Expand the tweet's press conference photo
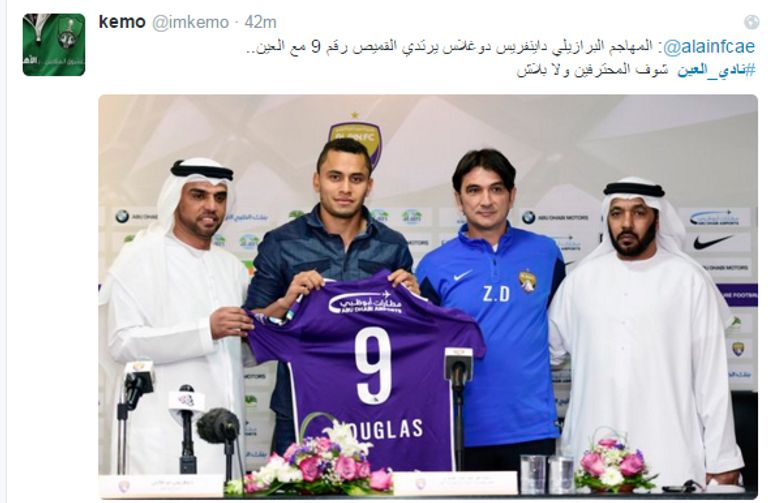Screen dimensions: 768x503 click(428, 296)
